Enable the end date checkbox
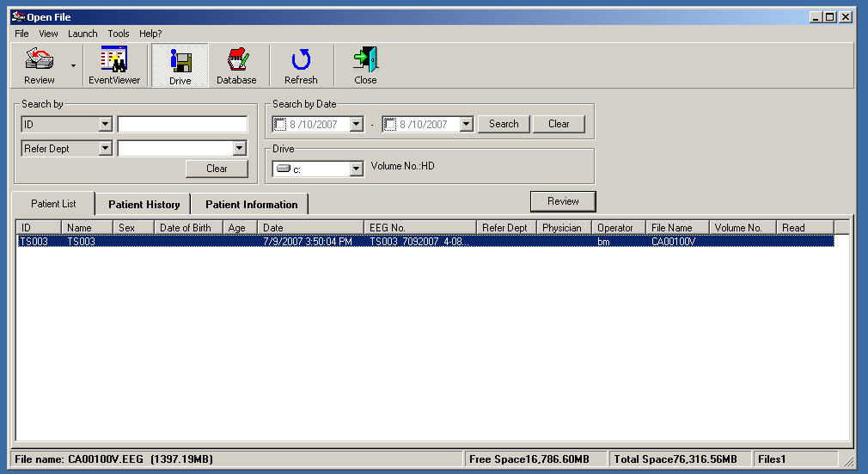 click(389, 125)
